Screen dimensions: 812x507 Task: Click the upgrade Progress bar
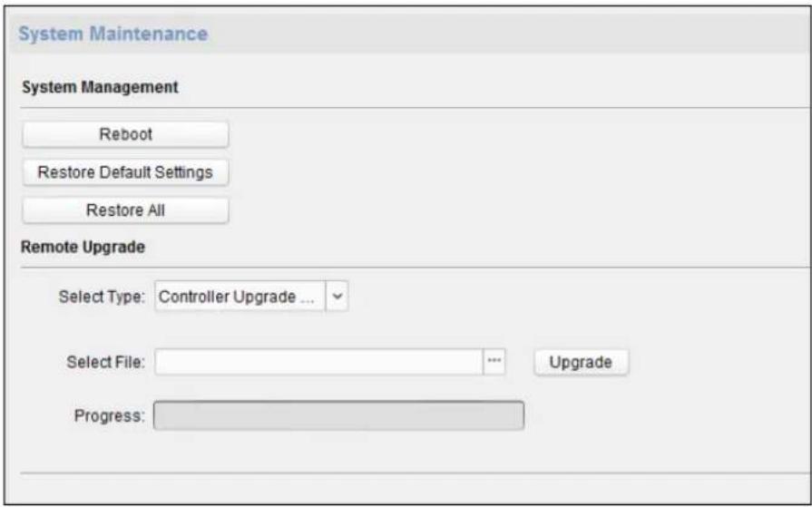click(x=338, y=415)
